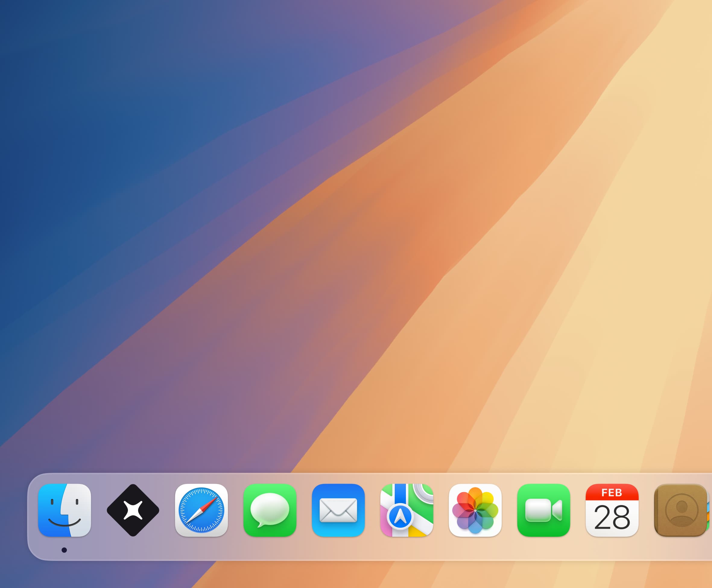Click the FEB label on Calendar icon
712x588 pixels.
tap(612, 492)
